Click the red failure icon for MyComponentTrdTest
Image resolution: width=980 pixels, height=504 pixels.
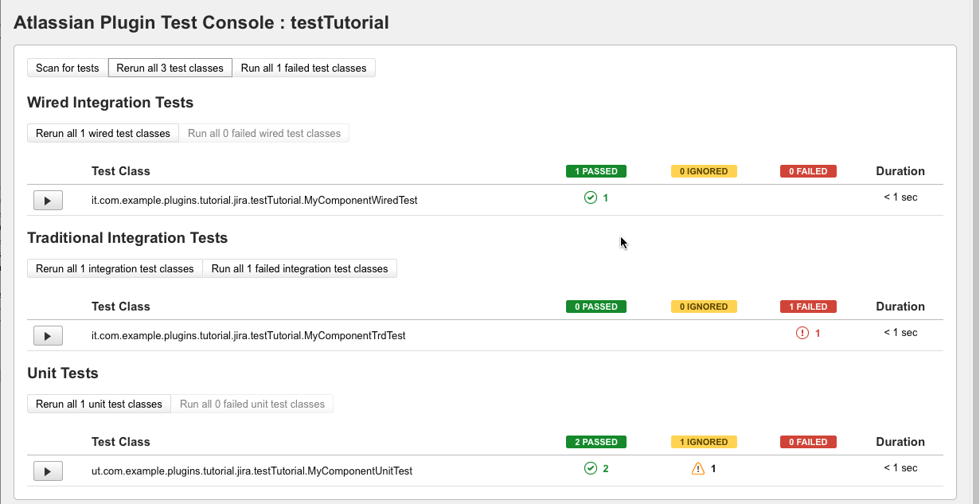click(x=803, y=333)
